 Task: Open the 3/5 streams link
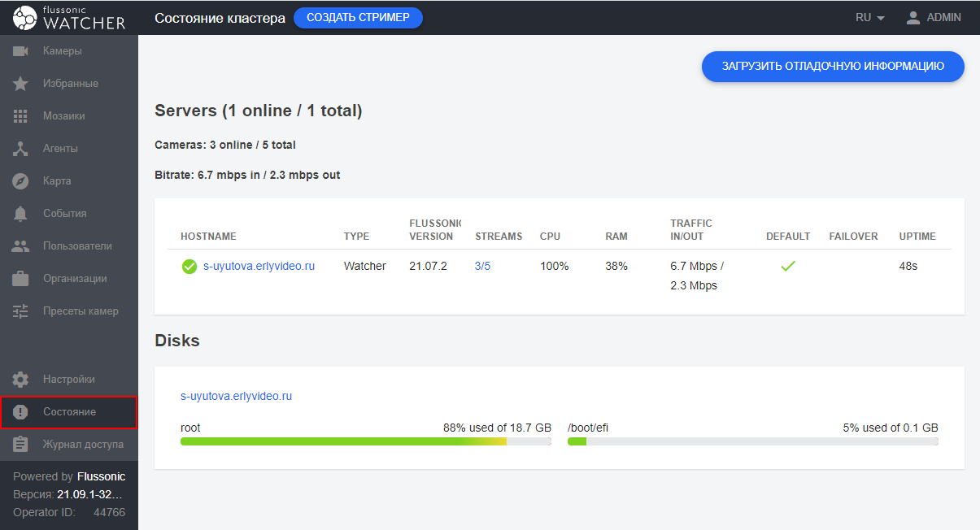coord(482,266)
